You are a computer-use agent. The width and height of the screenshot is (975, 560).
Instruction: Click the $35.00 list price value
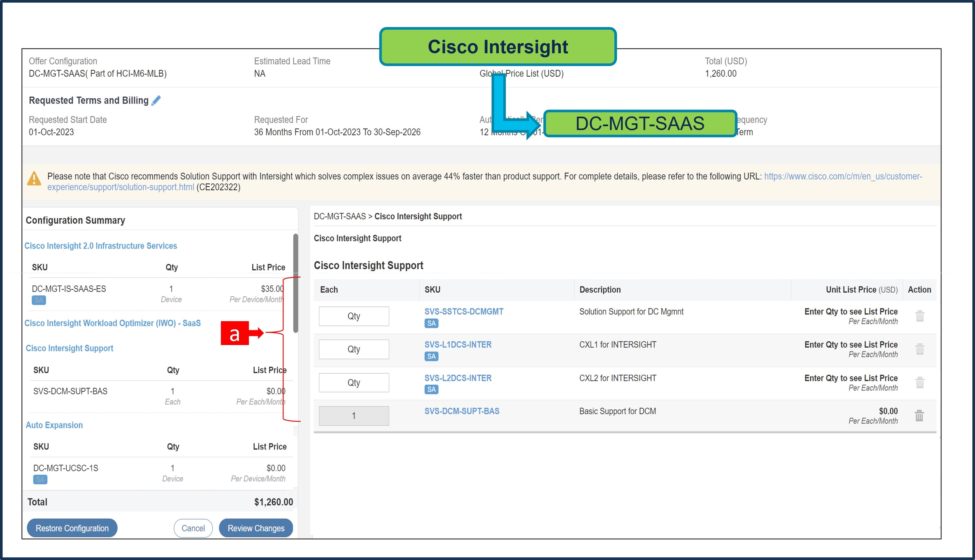pos(272,289)
